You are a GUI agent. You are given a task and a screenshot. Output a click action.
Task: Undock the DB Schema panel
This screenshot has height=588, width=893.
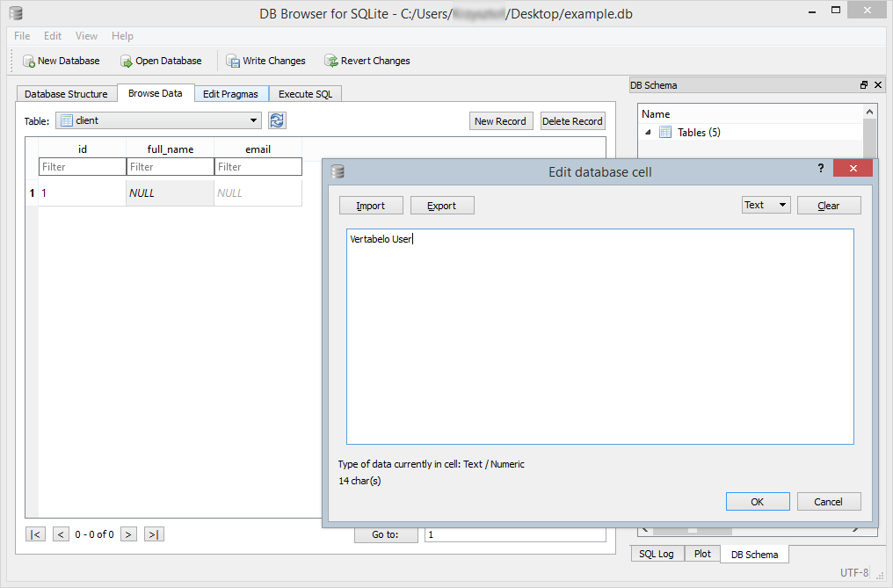864,85
